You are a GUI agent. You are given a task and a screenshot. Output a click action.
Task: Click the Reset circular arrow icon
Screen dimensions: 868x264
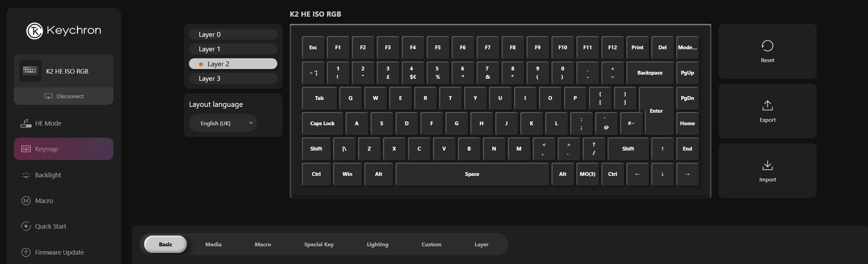coord(767,46)
